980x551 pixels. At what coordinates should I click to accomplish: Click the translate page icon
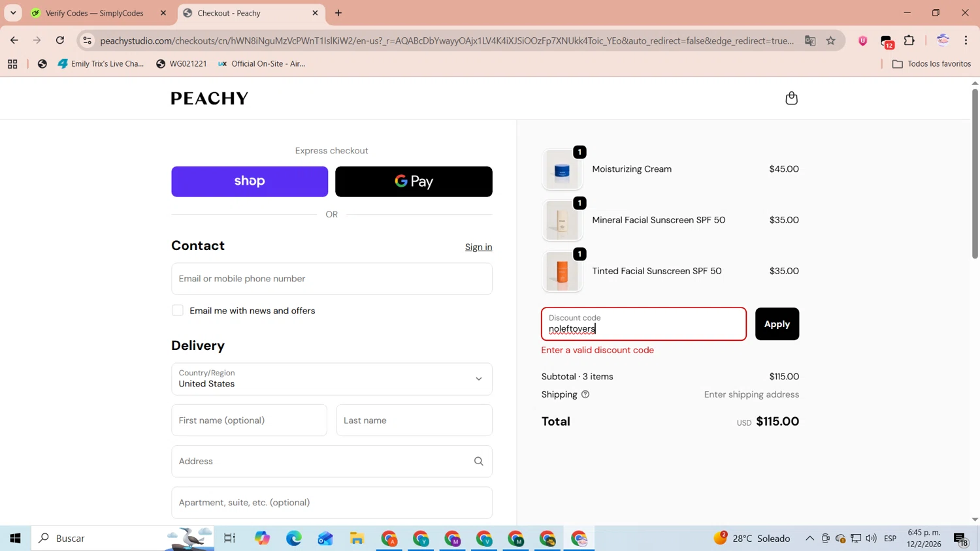810,40
